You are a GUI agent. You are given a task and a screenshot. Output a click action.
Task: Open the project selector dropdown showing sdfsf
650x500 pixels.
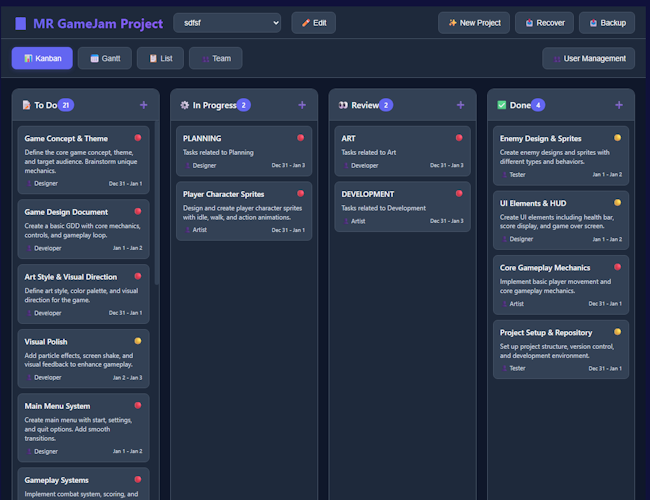pyautogui.click(x=227, y=23)
